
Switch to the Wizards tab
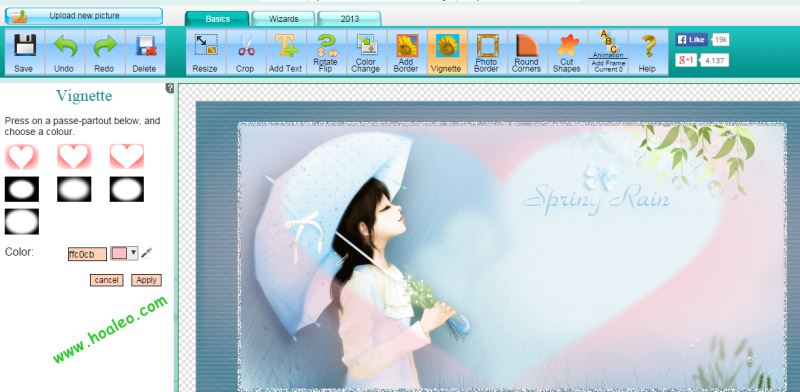pos(283,19)
